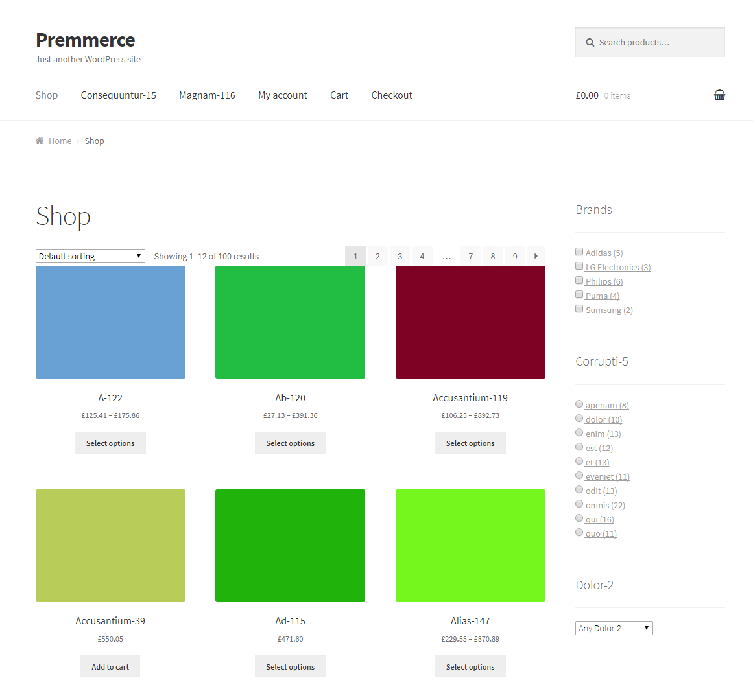Check the Philips brand checkbox
The width and height of the screenshot is (753, 700).
tap(579, 280)
